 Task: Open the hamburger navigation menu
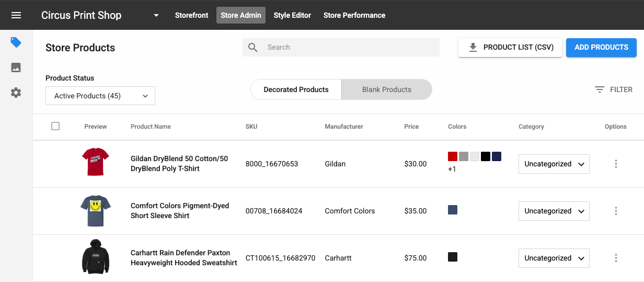[x=16, y=15]
